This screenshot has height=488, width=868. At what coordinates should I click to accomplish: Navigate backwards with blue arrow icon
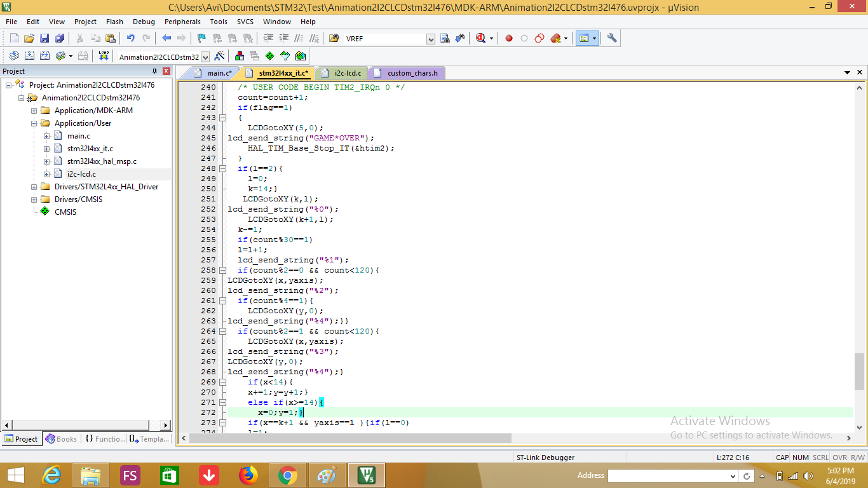pyautogui.click(x=166, y=38)
